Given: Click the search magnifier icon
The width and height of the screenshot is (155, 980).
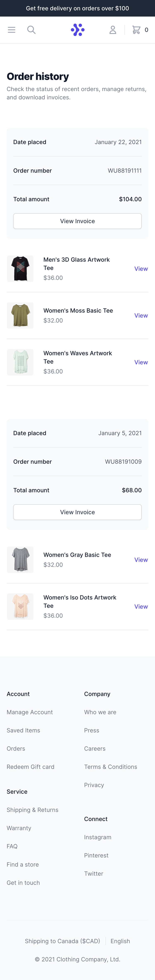Looking at the screenshot, I should (x=31, y=30).
